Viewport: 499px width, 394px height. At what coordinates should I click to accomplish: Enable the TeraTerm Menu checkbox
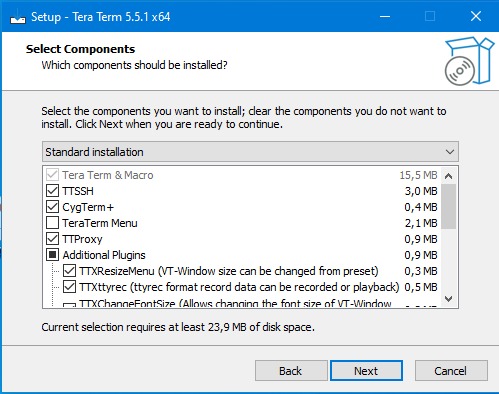(52, 223)
